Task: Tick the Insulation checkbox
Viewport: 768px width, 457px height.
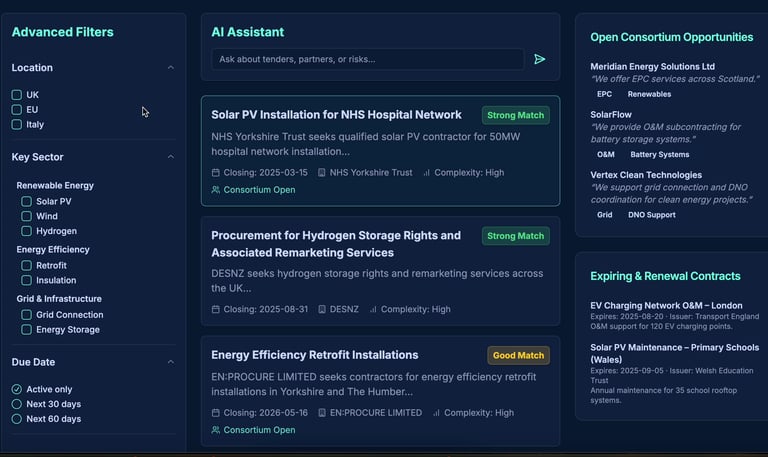Action: (x=26, y=280)
